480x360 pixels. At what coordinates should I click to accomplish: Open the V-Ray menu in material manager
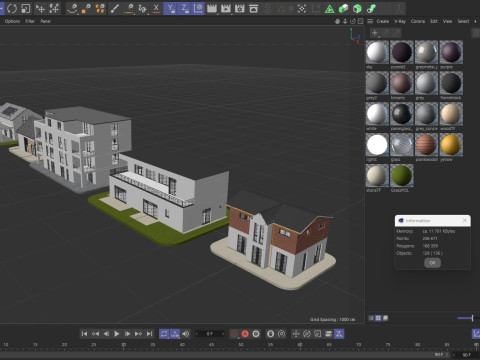point(400,21)
